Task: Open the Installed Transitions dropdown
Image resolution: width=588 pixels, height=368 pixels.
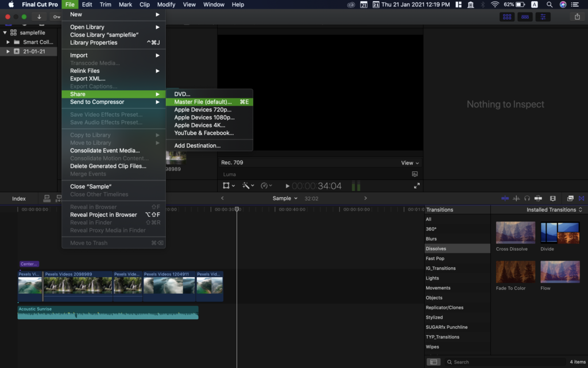Action: click(x=553, y=209)
